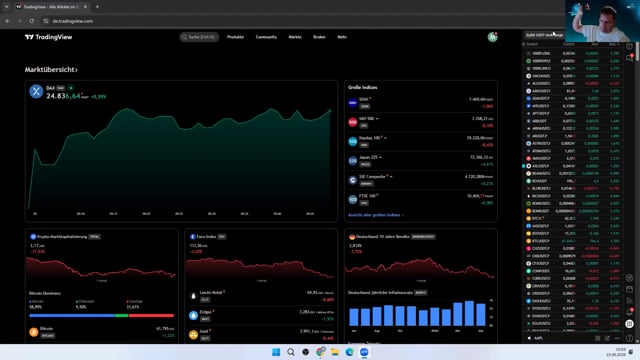Open the Märkte menu
The width and height of the screenshot is (640, 360).
click(x=295, y=37)
